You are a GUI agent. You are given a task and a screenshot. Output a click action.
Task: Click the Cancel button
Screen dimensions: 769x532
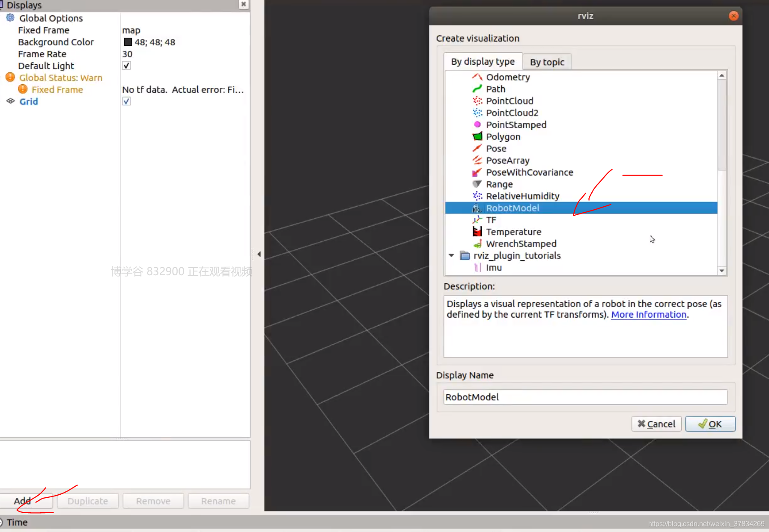[656, 424]
